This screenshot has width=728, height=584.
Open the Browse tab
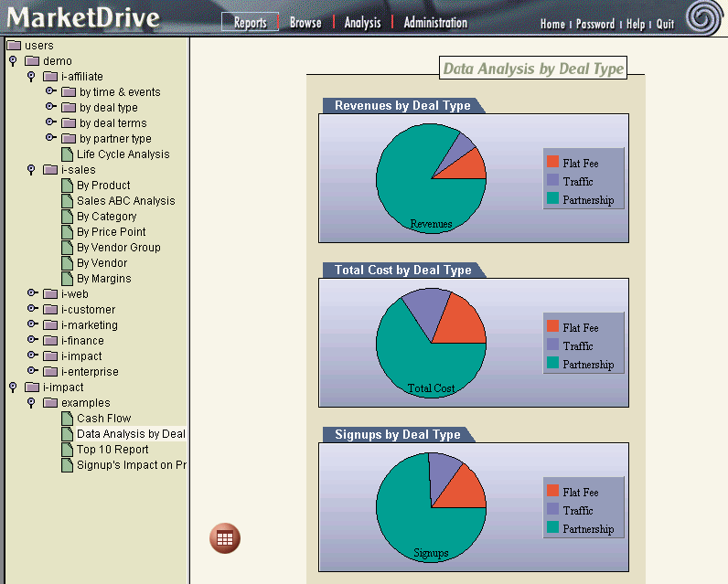click(x=305, y=22)
